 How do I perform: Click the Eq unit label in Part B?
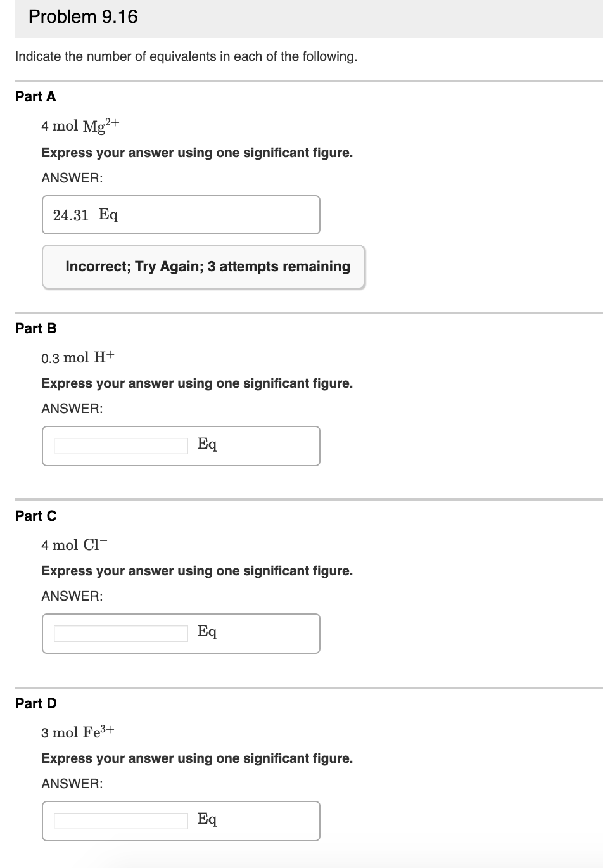click(x=207, y=444)
